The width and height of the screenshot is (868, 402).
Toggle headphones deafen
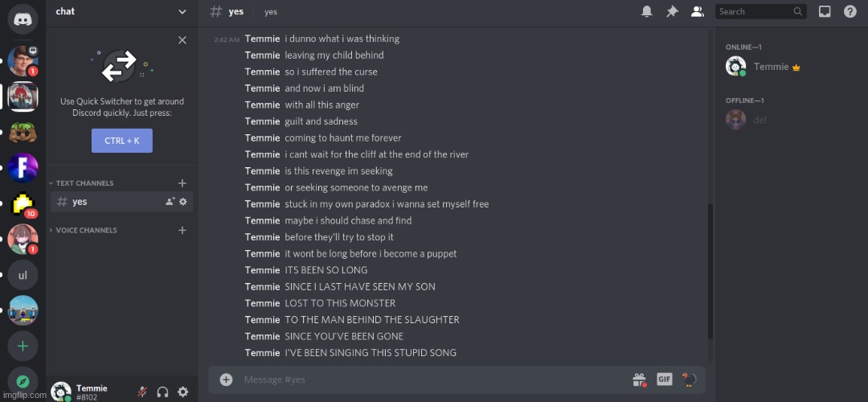[x=162, y=392]
